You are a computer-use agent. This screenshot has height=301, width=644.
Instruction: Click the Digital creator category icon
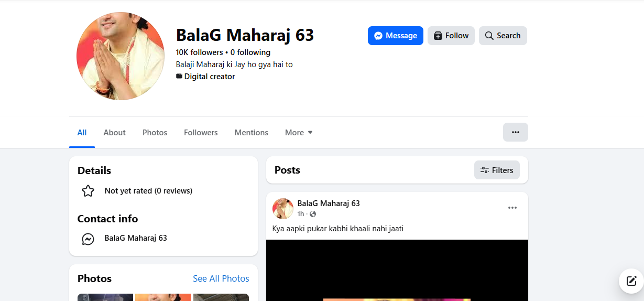[179, 77]
